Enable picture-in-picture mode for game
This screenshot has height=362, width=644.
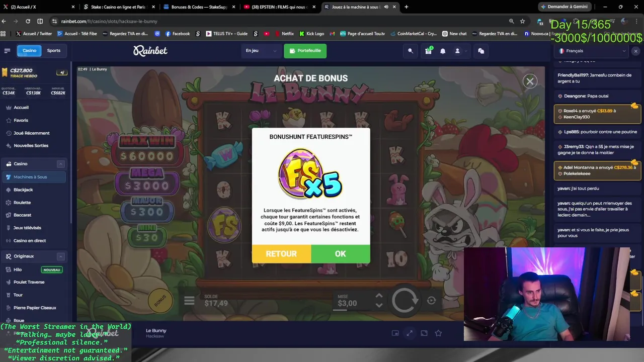(395, 333)
